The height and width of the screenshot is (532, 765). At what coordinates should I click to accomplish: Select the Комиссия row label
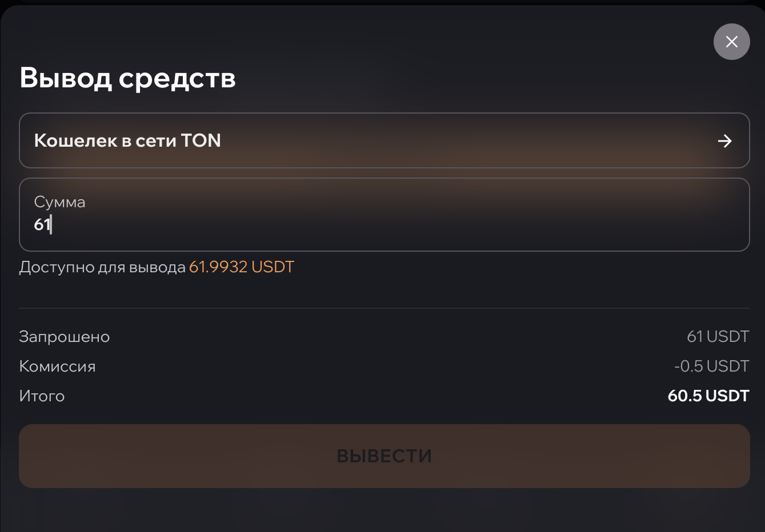click(57, 366)
